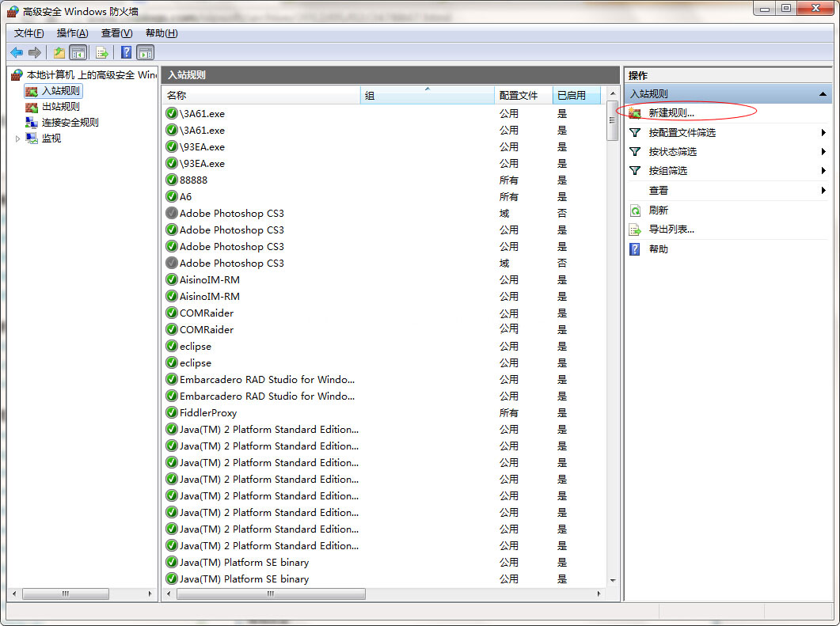The image size is (840, 626).
Task: Open the 按配置文件筛选 submenu
Action: 682,133
